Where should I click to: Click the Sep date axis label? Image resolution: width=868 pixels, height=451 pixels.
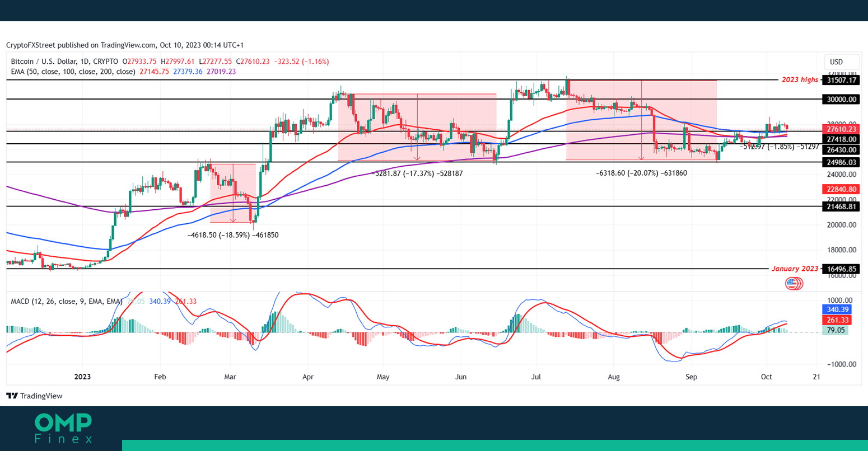click(x=691, y=377)
